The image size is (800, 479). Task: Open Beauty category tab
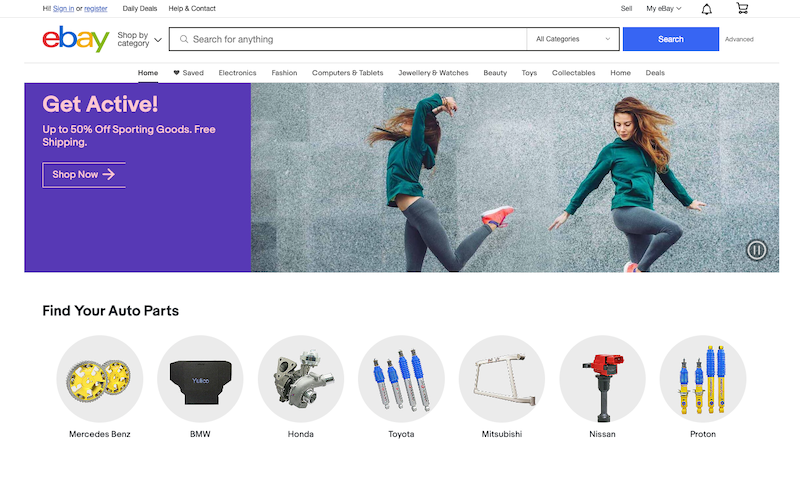(495, 73)
